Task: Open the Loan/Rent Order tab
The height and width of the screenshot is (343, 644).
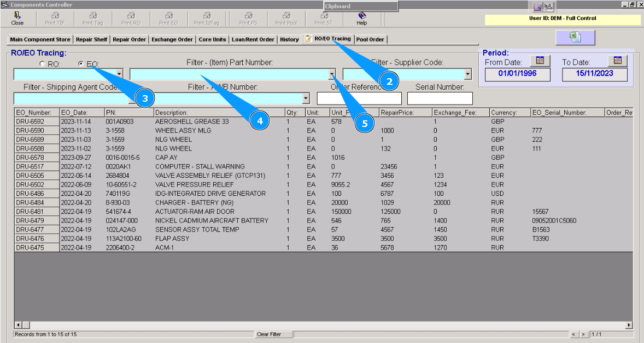Action: point(253,39)
